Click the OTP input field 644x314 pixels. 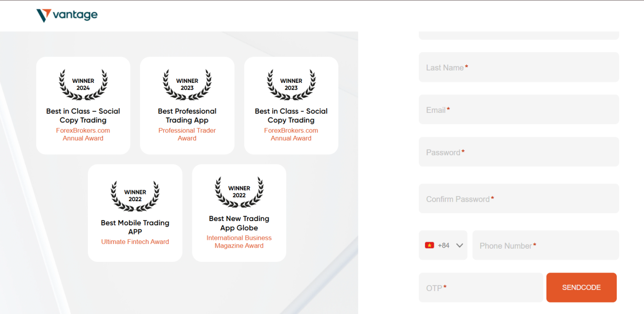[x=481, y=288]
